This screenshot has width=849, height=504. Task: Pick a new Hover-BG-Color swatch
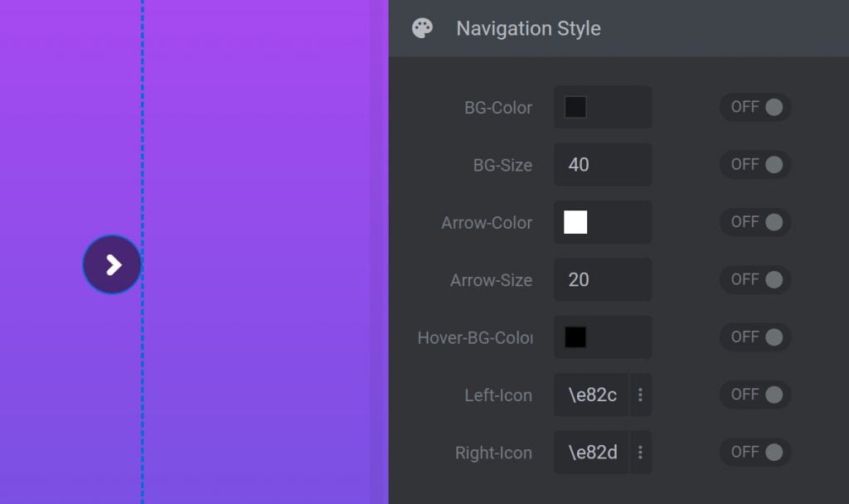coord(576,337)
